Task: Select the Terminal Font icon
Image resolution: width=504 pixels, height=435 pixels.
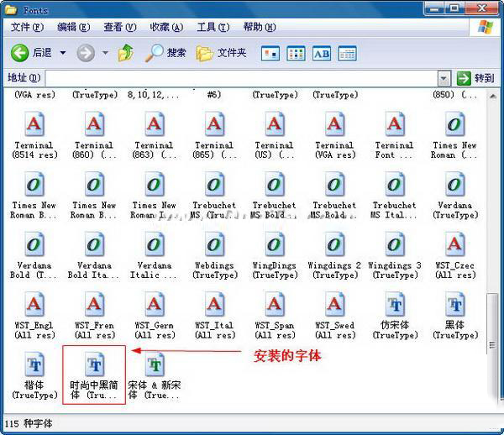Action: [x=395, y=123]
